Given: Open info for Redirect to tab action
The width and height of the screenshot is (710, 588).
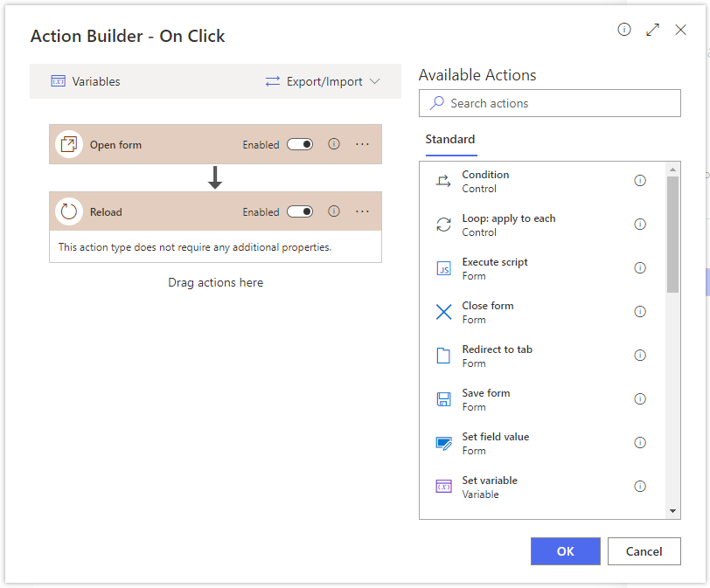Looking at the screenshot, I should [x=640, y=356].
